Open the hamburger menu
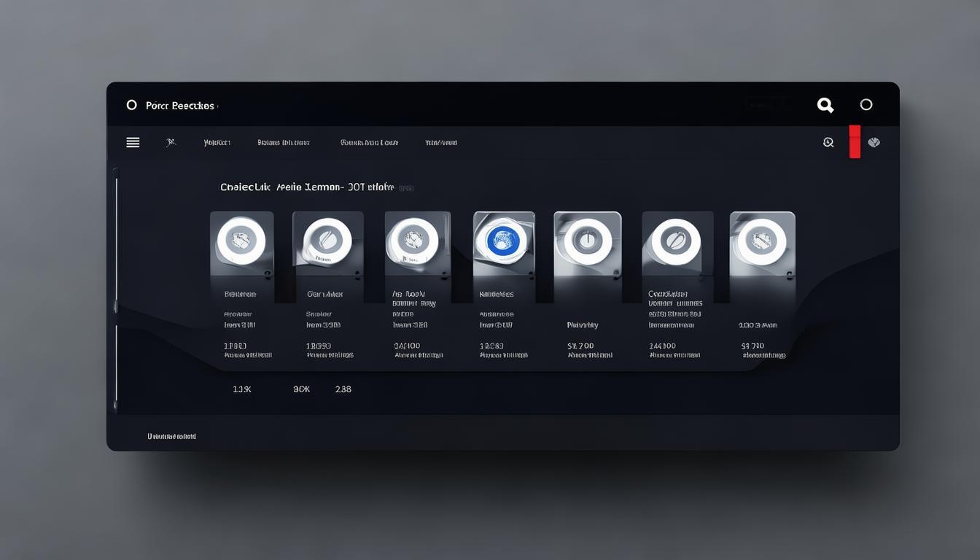 133,142
